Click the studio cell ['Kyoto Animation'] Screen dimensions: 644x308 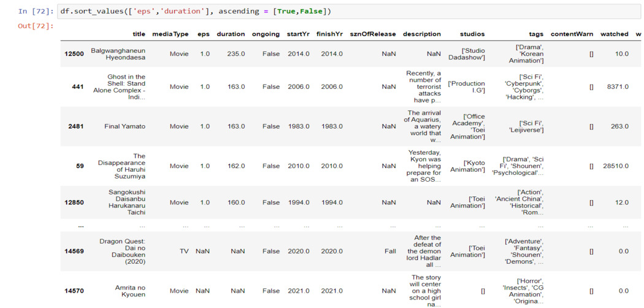(467, 166)
